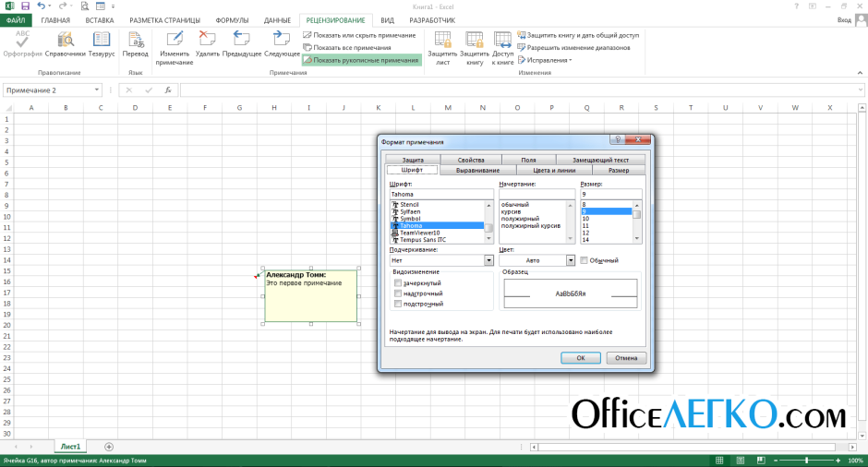The image size is (868, 467).
Task: Click Share Workbook (Доступ к книге)
Action: [502, 48]
